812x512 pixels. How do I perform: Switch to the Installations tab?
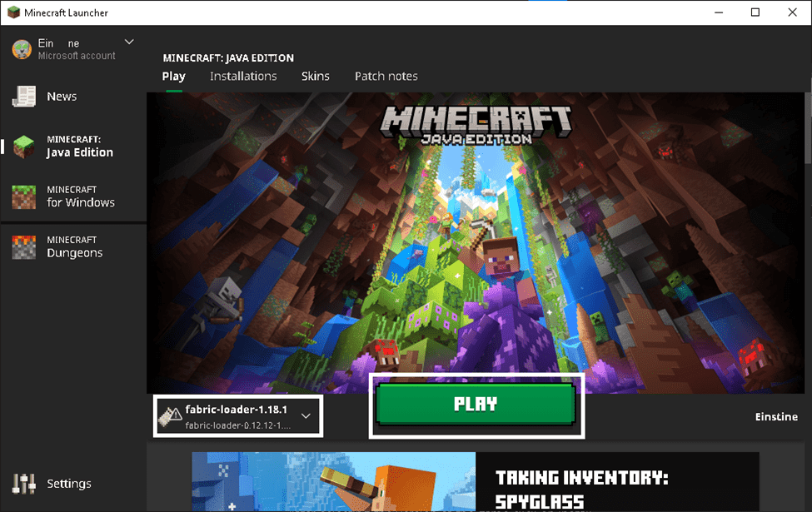(243, 77)
